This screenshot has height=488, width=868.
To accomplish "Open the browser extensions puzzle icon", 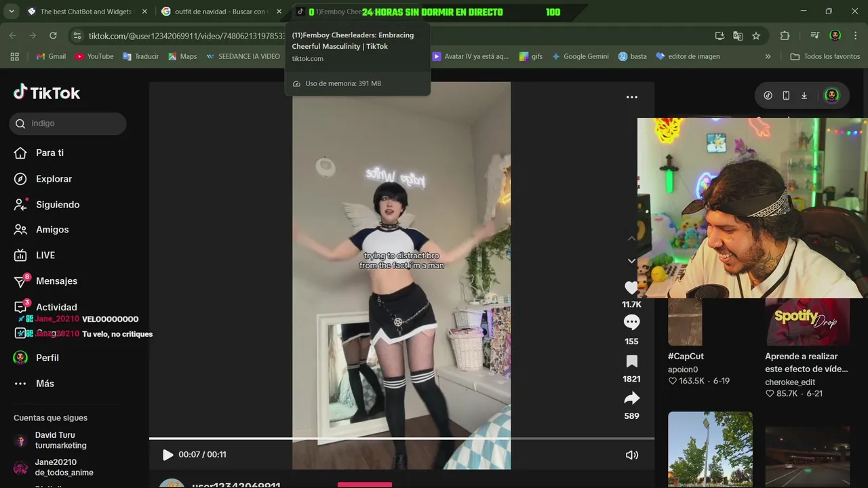I will [785, 36].
